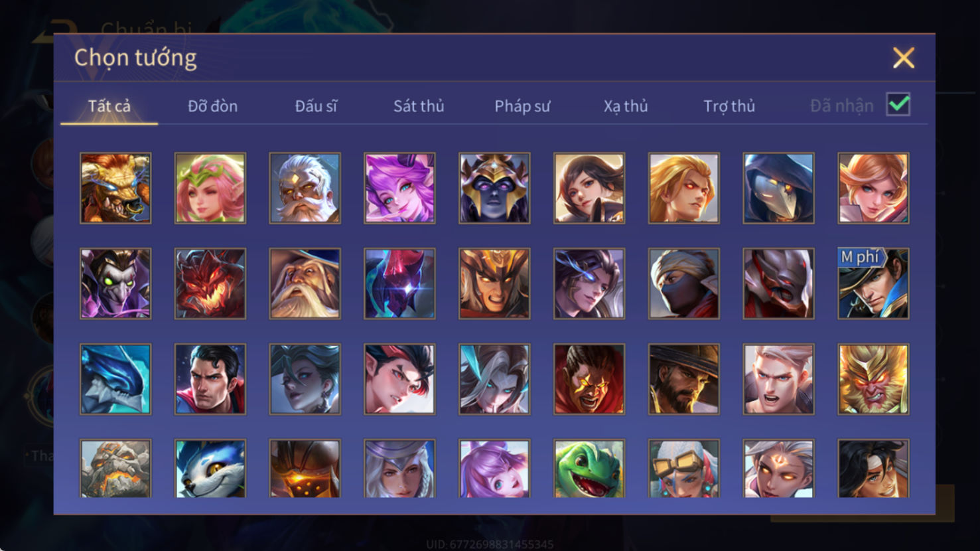Select the plague-doctor hooded hero portrait
Screen dimensions: 980x551
click(x=778, y=188)
